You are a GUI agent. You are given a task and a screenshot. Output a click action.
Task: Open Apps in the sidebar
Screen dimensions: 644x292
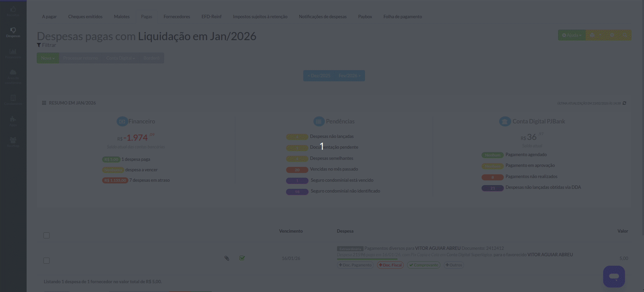coord(13,121)
